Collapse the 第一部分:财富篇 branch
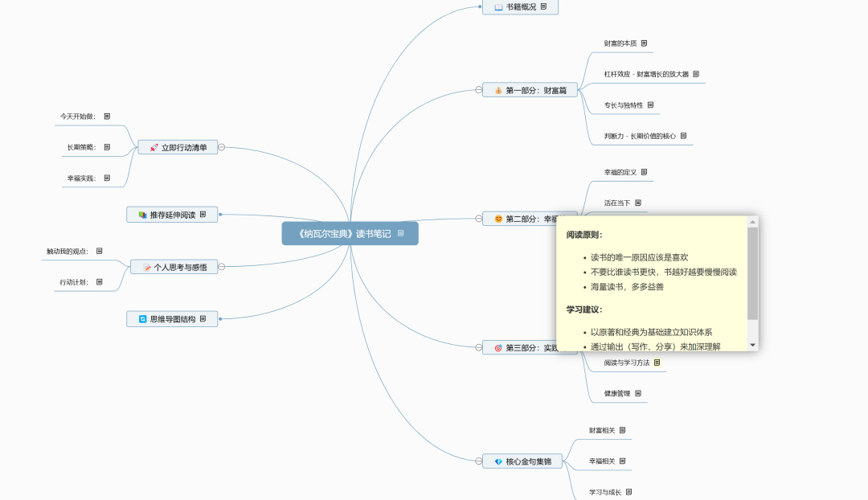 (x=478, y=90)
